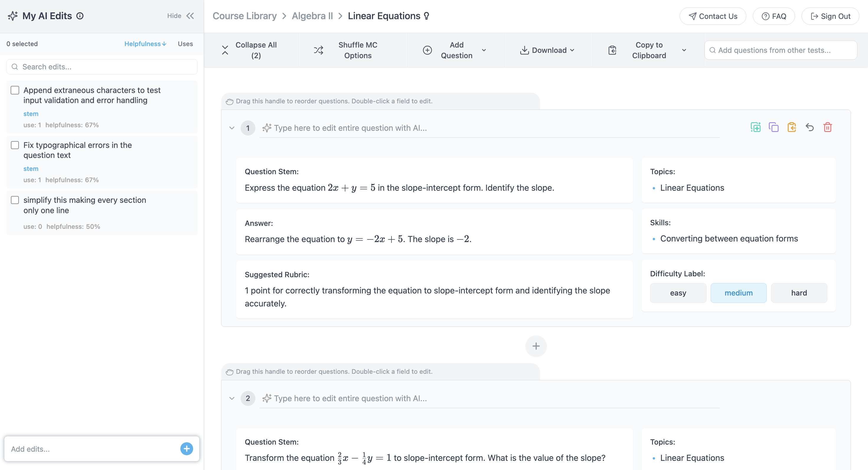Click the green add-below icon on question 1
The height and width of the screenshot is (470, 868).
756,127
